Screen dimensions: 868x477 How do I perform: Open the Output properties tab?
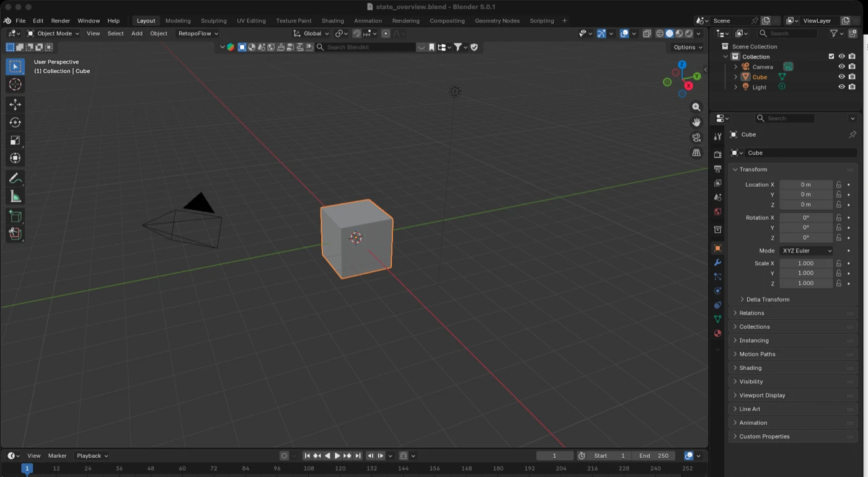(717, 169)
